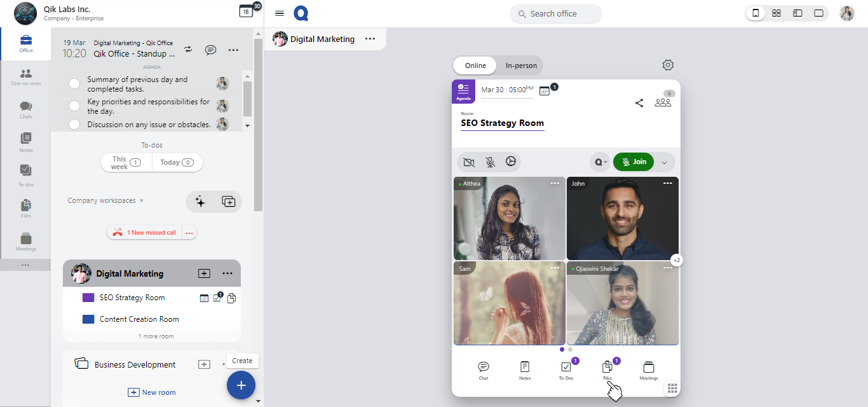Check 'Summary of previous day' agenda item

click(x=74, y=84)
